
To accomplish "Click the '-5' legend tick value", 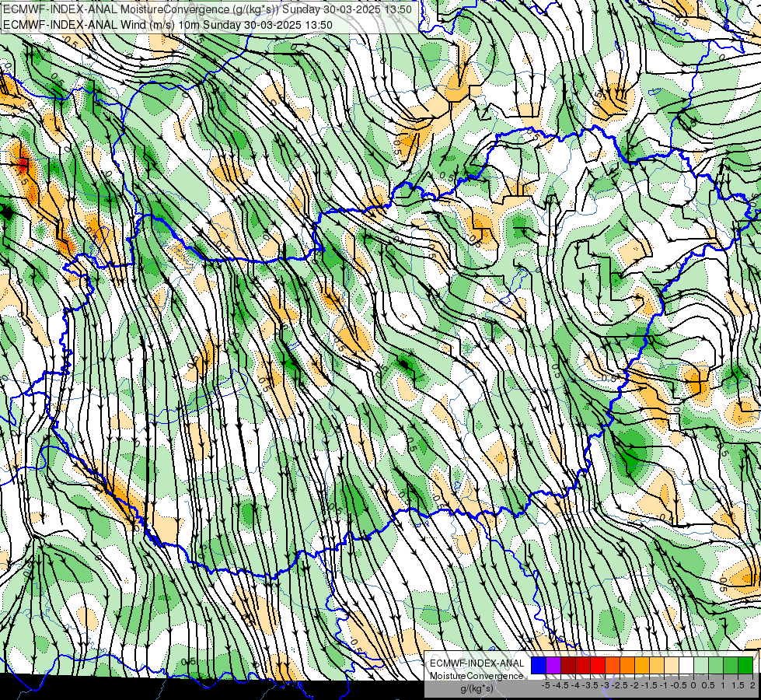I will [546, 685].
